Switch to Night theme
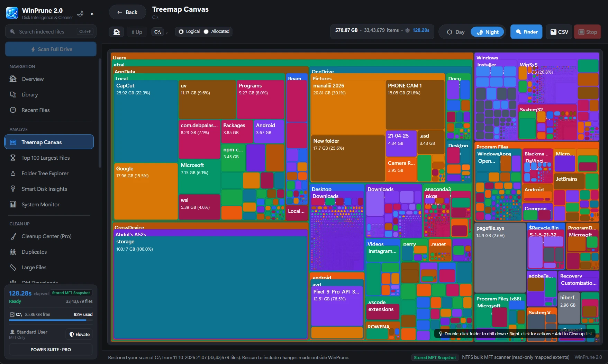This screenshot has width=608, height=364. [488, 32]
